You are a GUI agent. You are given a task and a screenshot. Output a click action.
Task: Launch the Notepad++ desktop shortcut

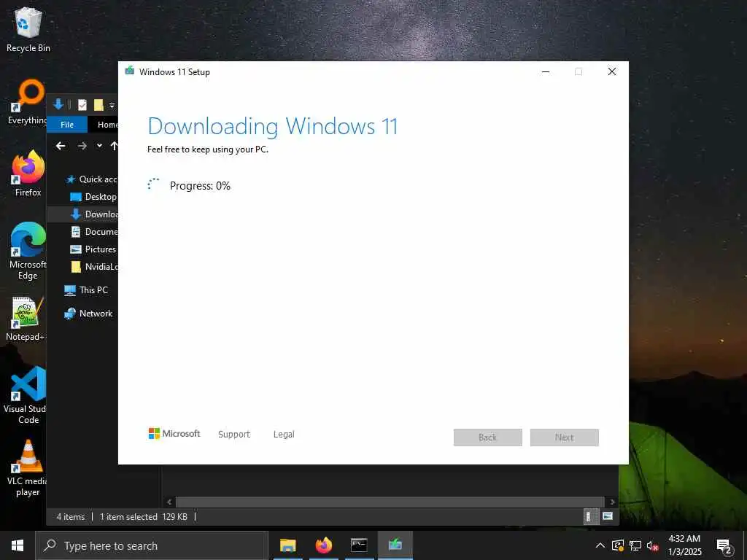[25, 318]
